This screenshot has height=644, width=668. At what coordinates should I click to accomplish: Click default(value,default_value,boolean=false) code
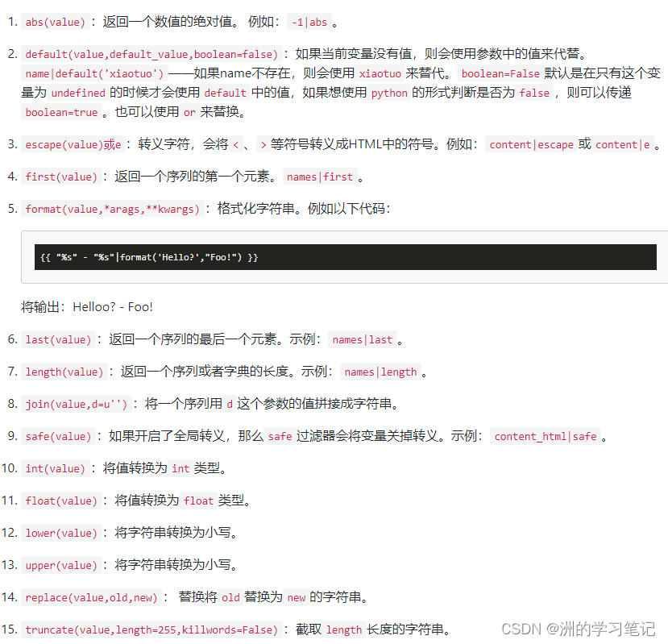(x=151, y=54)
